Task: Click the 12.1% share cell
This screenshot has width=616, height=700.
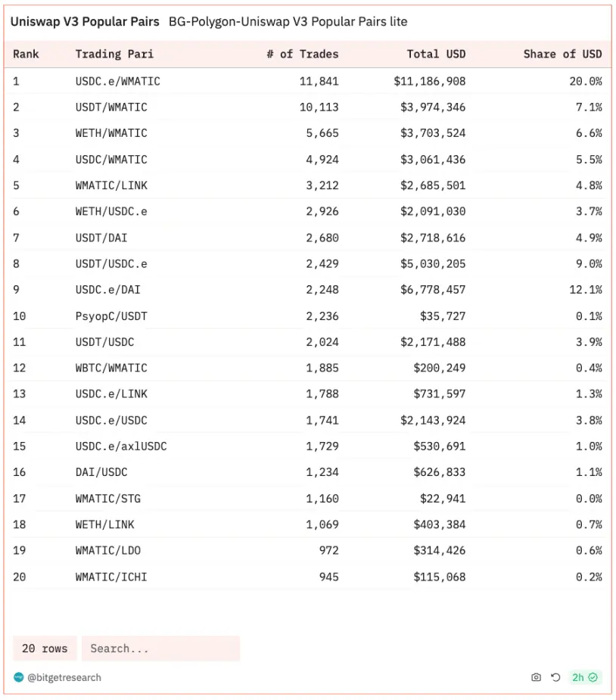Action: tap(586, 290)
